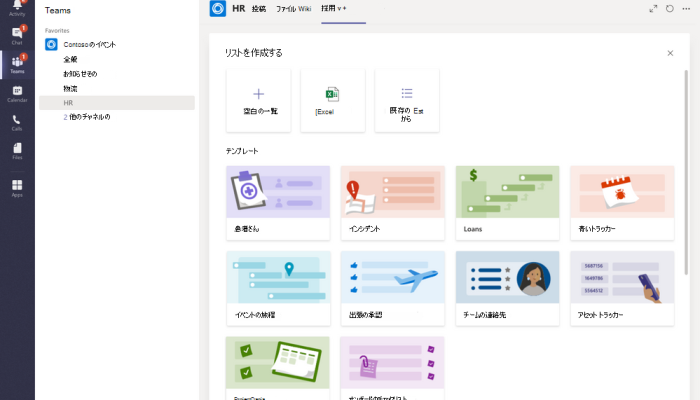The width and height of the screenshot is (700, 400).
Task: Select the green checklist calendar template
Action: tap(278, 368)
